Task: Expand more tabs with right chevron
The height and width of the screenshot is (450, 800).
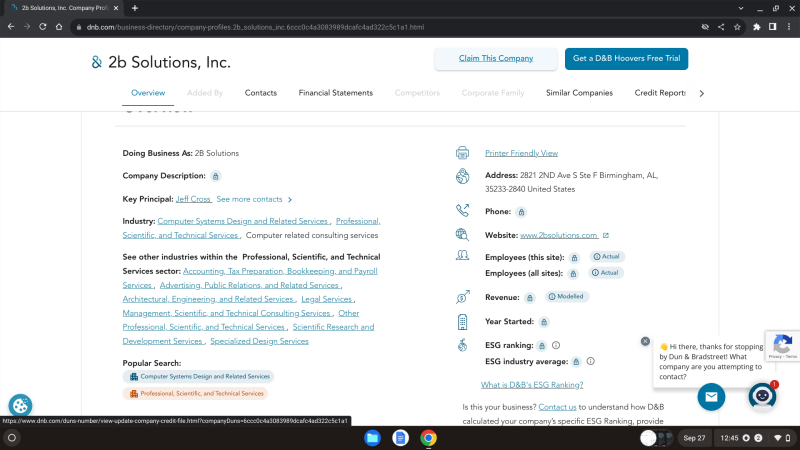Action: [x=702, y=93]
